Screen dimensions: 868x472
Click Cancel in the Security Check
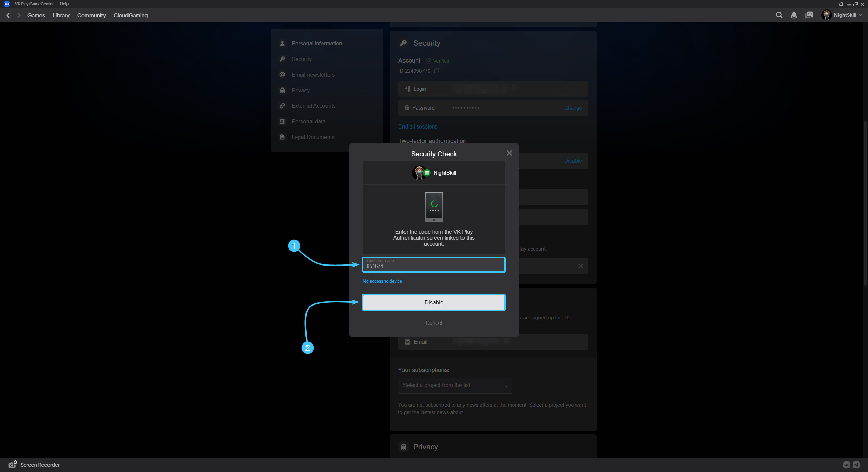[434, 323]
